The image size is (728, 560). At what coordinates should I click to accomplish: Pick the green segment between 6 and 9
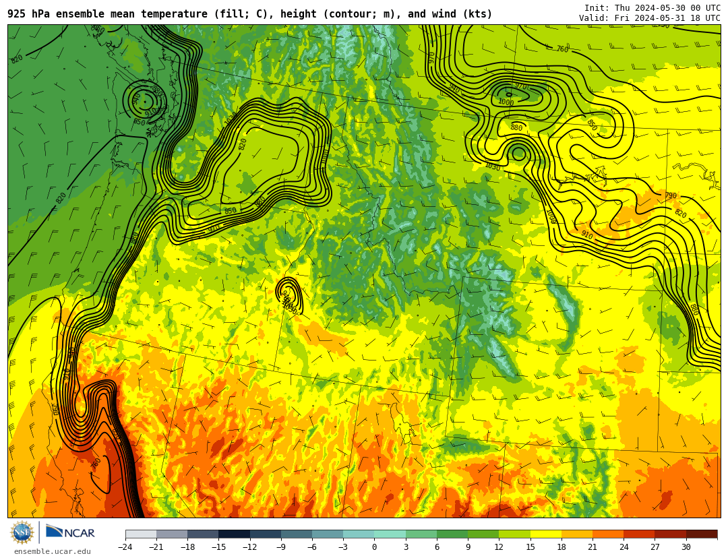click(453, 534)
